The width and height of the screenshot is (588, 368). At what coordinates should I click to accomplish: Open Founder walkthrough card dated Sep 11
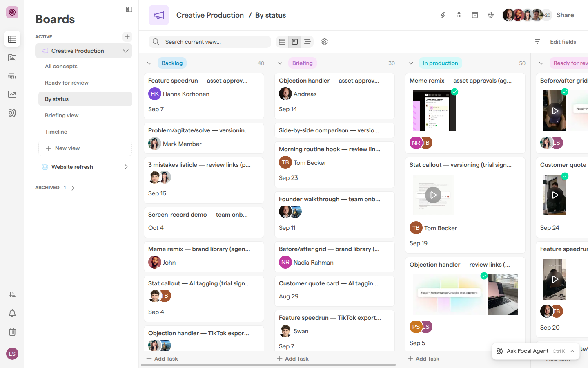pyautogui.click(x=334, y=215)
